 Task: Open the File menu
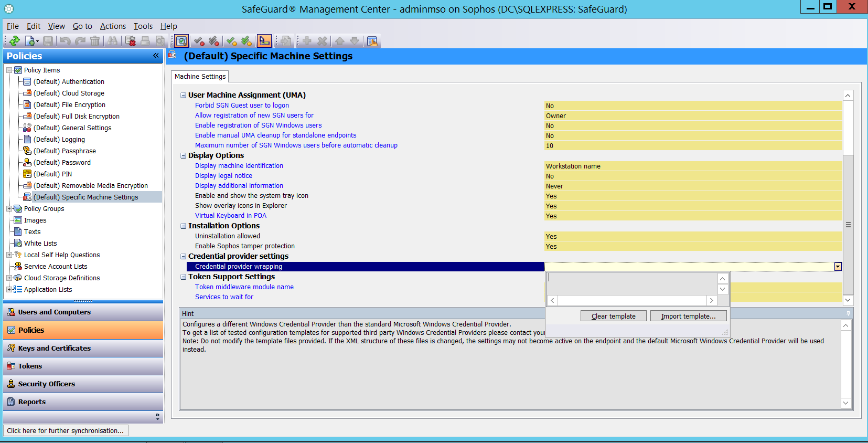[13, 26]
